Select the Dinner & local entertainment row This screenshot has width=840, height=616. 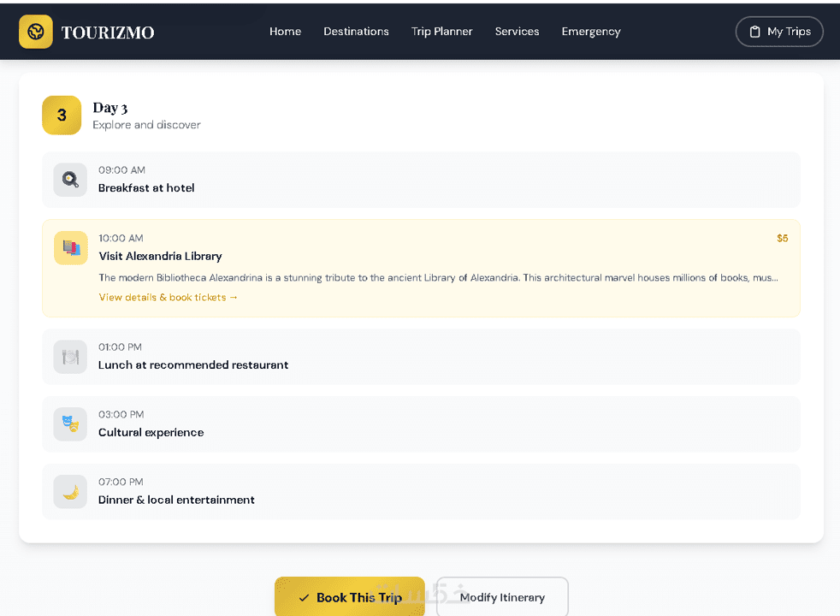click(421, 492)
